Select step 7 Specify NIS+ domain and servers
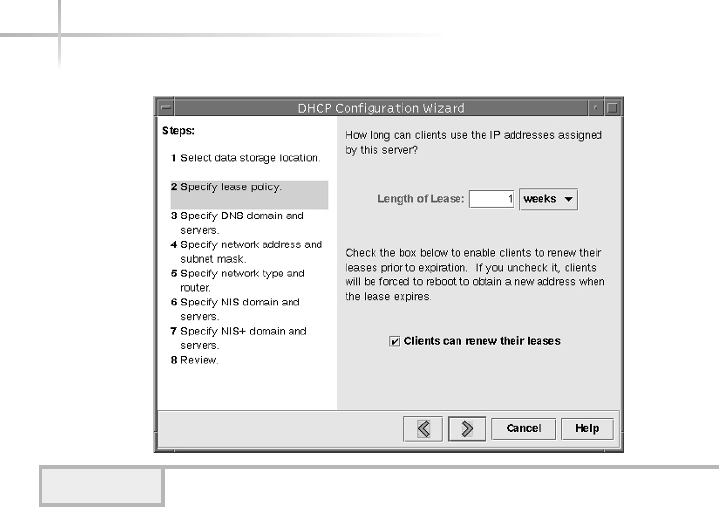 [238, 338]
